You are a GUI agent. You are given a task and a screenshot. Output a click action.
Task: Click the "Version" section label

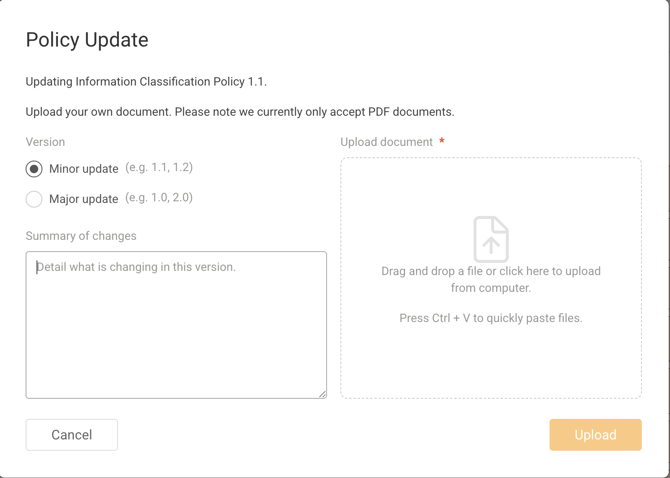[x=45, y=142]
